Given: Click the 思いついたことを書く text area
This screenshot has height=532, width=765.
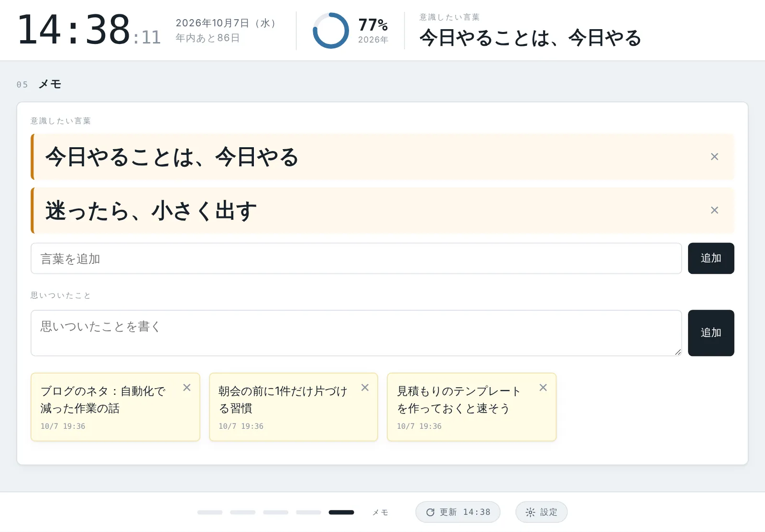Looking at the screenshot, I should coord(356,333).
